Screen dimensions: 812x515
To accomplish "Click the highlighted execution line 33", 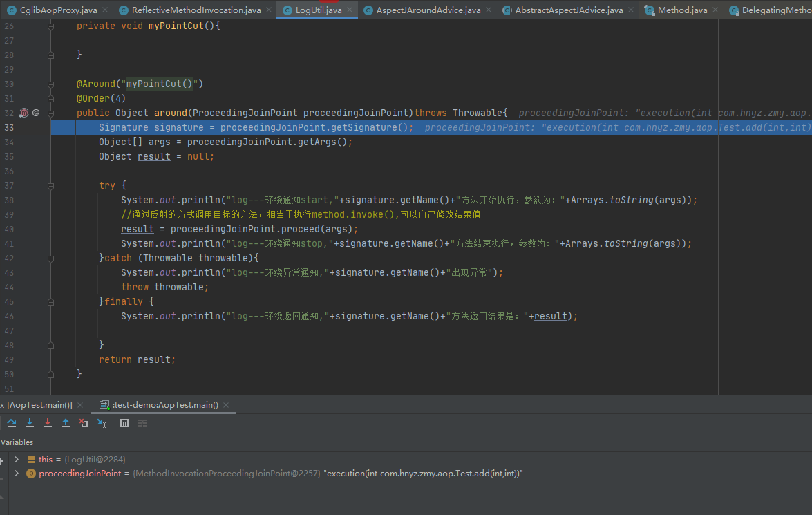I will 431,127.
